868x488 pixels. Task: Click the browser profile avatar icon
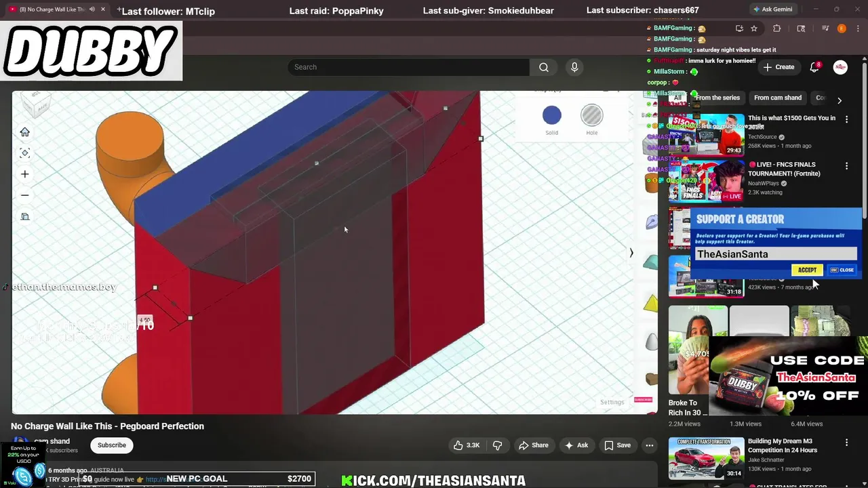(x=842, y=28)
